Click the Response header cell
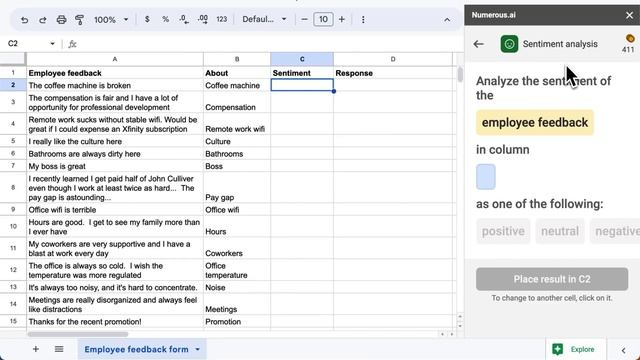The image size is (640, 360). tap(393, 73)
